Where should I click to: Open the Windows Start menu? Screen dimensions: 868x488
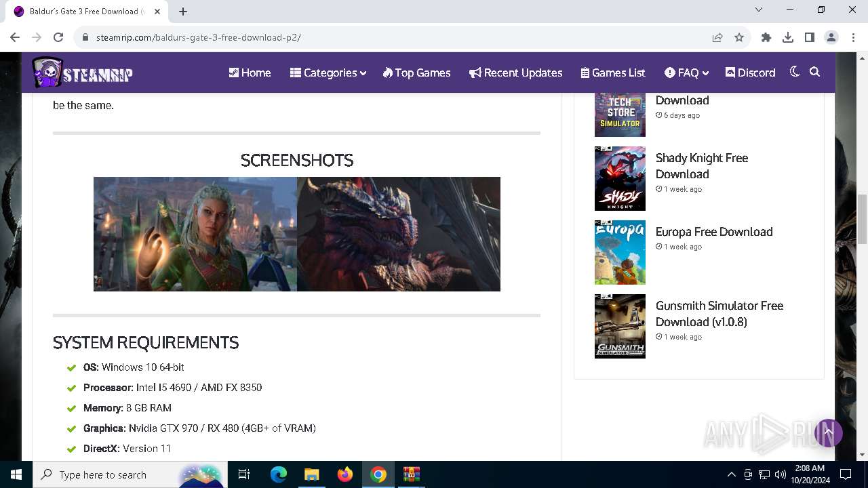click(16, 474)
